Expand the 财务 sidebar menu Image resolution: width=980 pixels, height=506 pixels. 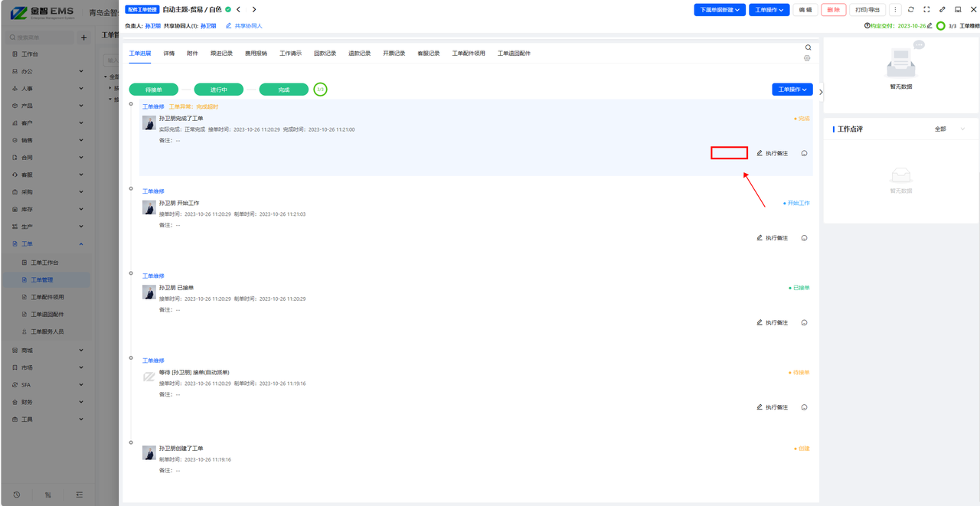[46, 402]
